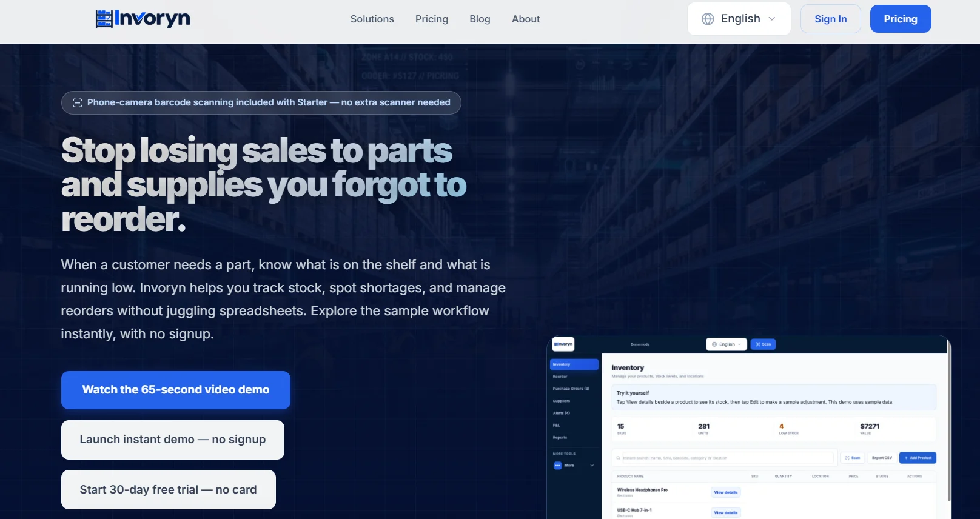Click the Invoryn logo in the header
This screenshot has width=980, height=519.
coord(143,19)
